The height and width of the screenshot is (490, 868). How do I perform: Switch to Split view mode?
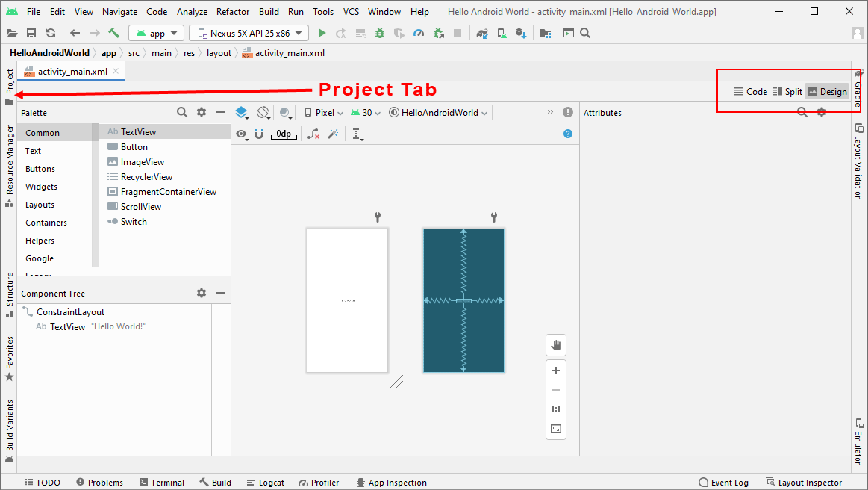click(x=787, y=92)
